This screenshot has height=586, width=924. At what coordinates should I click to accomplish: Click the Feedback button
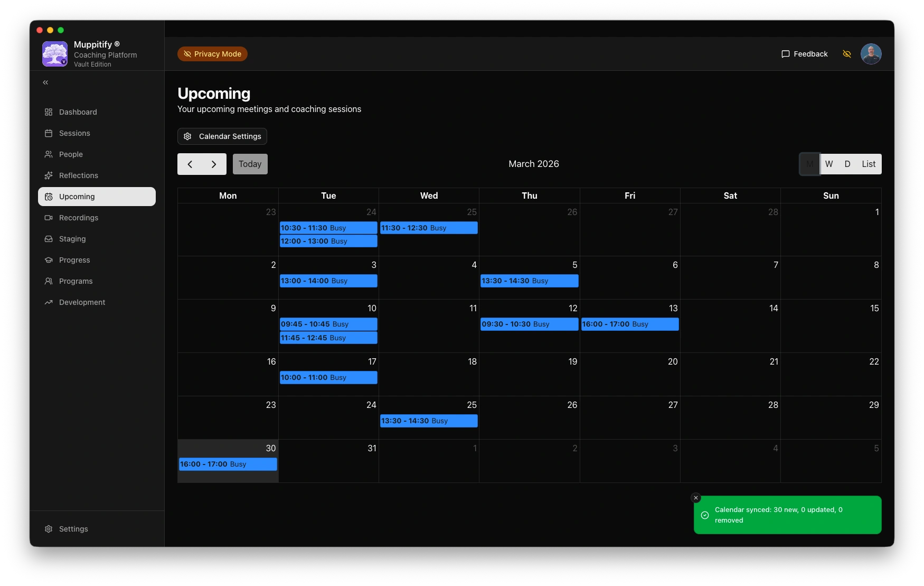(x=805, y=54)
